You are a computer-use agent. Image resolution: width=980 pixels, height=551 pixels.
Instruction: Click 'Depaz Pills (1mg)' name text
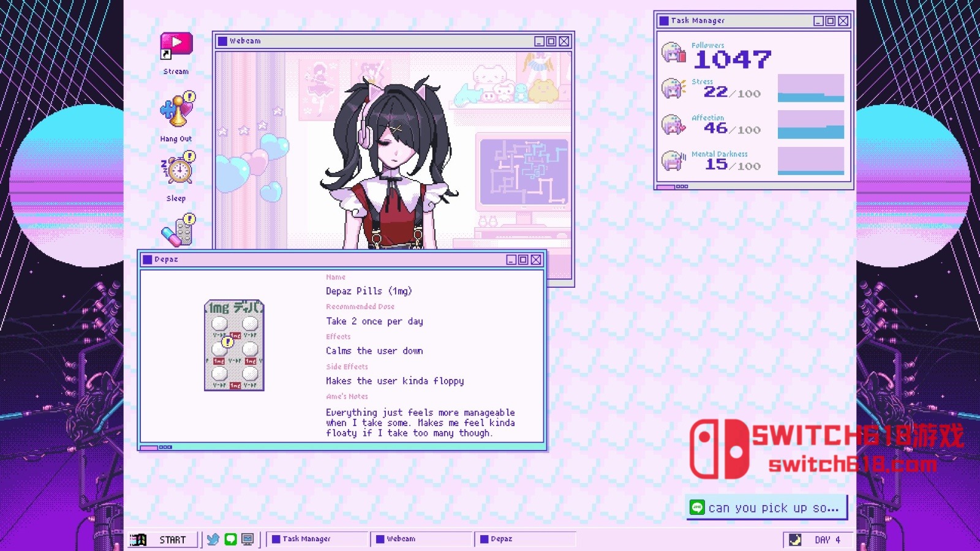[369, 291]
